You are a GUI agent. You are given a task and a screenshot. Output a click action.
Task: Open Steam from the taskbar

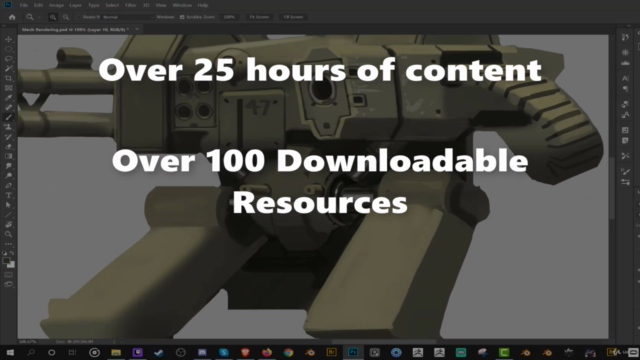[159, 352]
